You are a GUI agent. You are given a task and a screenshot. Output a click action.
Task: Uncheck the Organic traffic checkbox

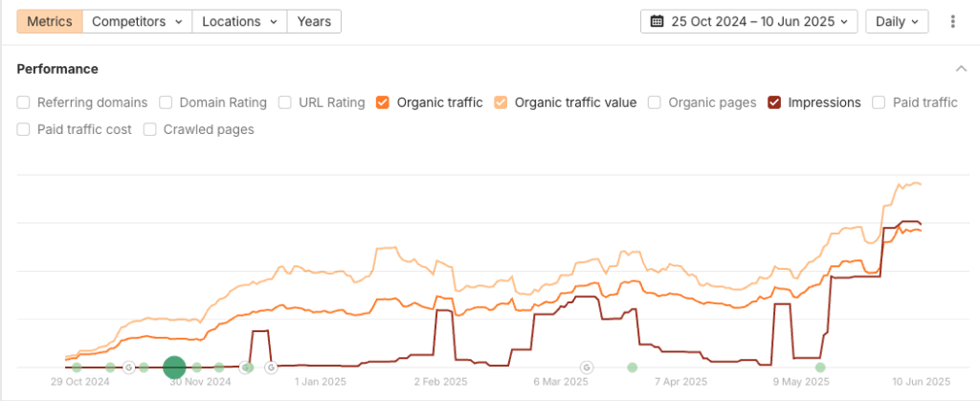[x=383, y=102]
